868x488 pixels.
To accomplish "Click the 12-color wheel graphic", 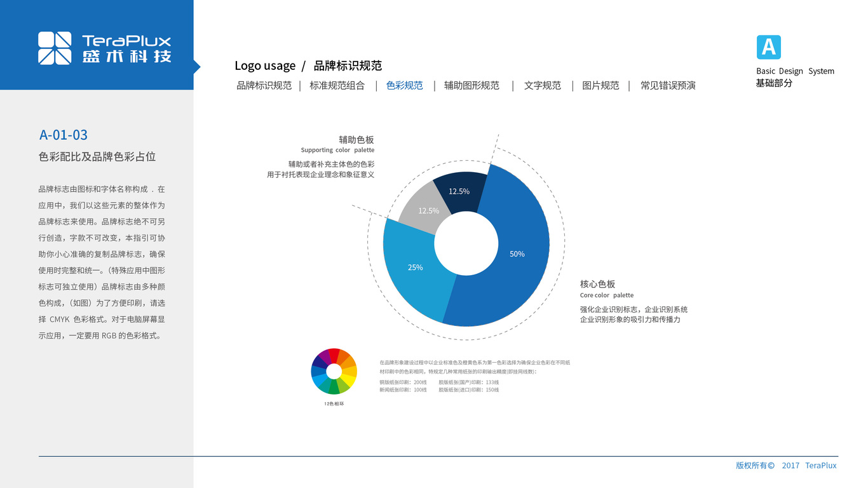I will pyautogui.click(x=334, y=371).
